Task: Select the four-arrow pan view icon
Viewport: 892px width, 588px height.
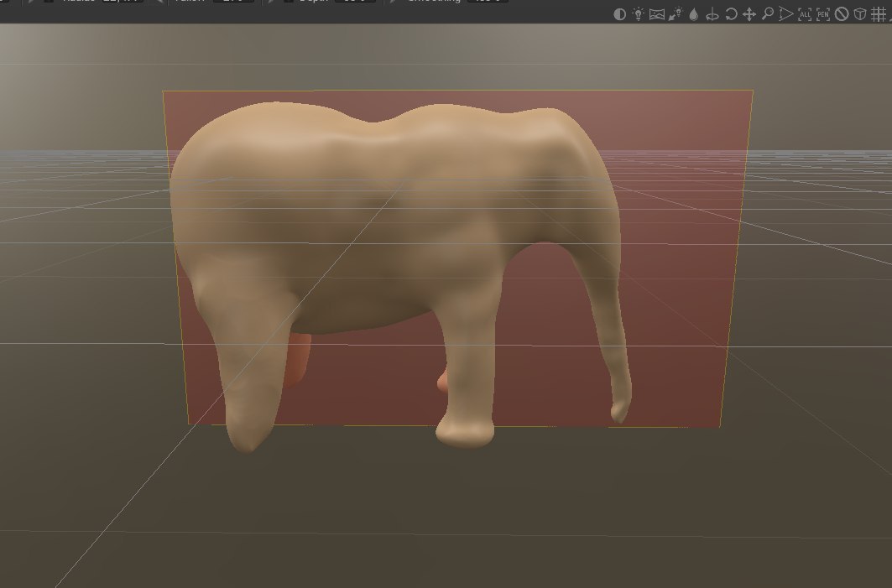Action: [749, 14]
